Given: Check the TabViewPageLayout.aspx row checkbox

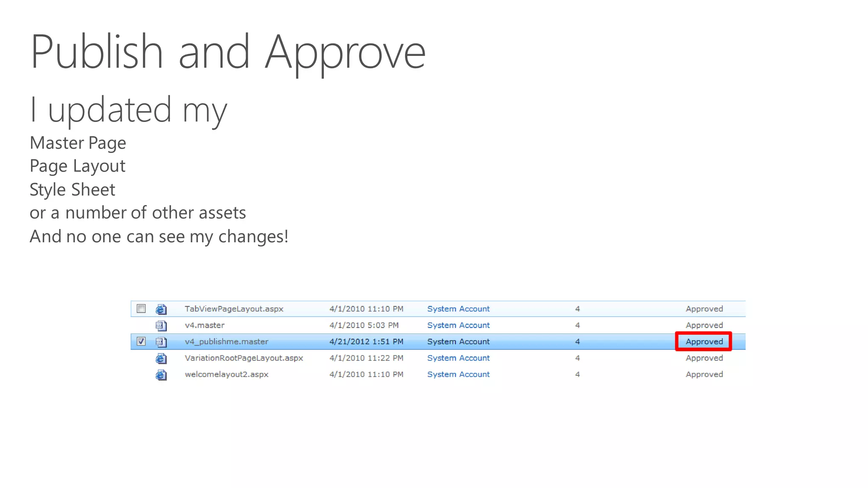Looking at the screenshot, I should click(141, 308).
